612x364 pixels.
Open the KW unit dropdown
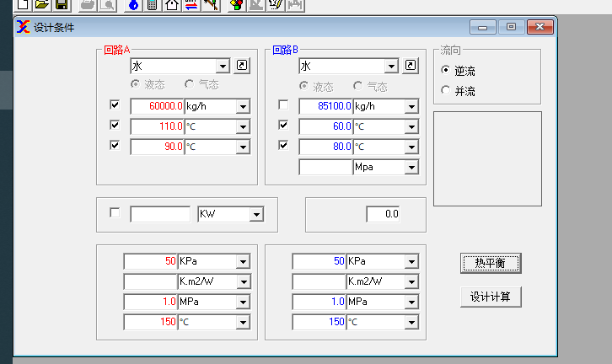[256, 214]
